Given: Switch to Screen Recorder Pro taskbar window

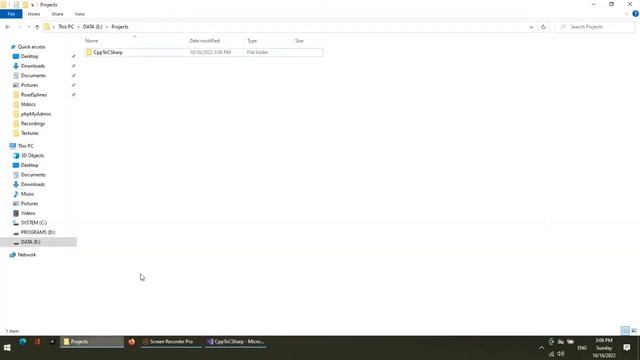Looking at the screenshot, I should [171, 342].
